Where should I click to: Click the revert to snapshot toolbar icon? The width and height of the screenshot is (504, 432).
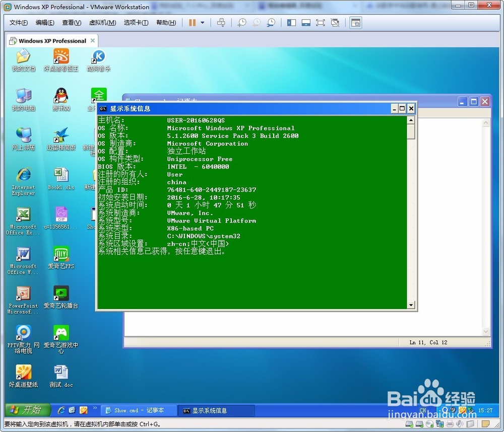(257, 23)
